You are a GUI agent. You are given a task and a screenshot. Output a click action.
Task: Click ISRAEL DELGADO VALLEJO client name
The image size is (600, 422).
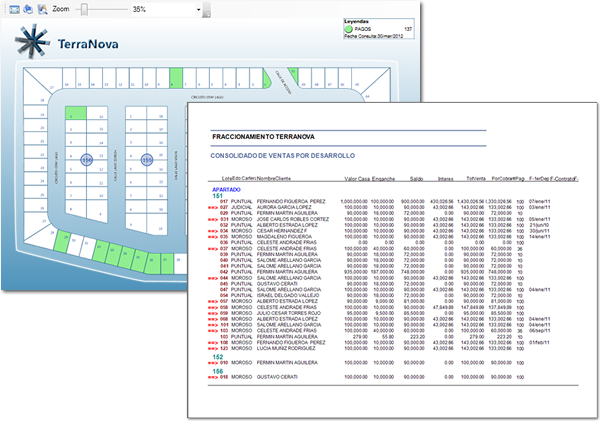pyautogui.click(x=287, y=295)
